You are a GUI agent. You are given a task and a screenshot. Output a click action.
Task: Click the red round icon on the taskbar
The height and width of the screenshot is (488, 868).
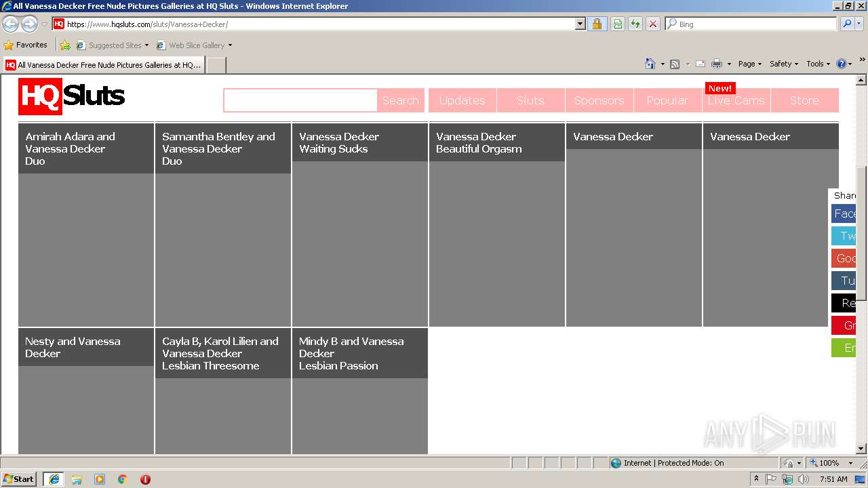point(145,479)
